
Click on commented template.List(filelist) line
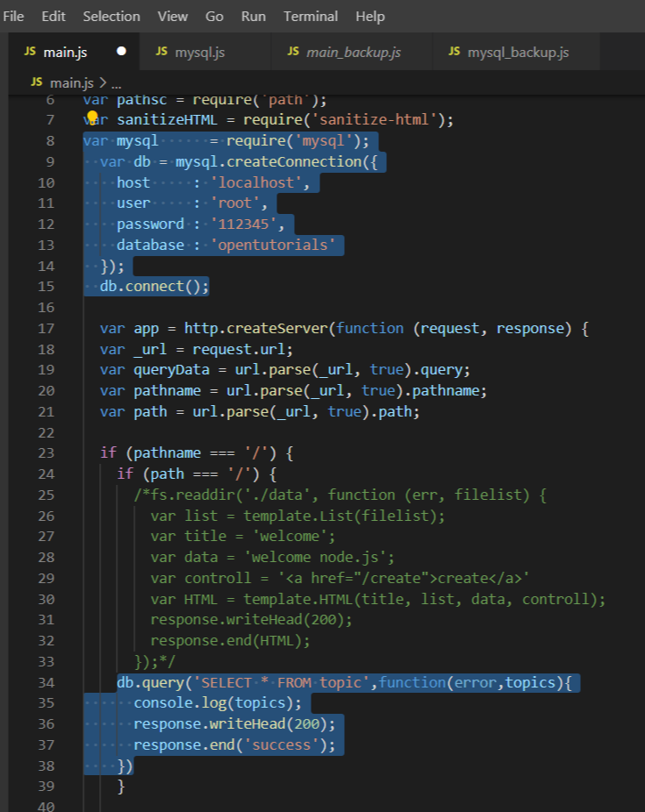344,516
